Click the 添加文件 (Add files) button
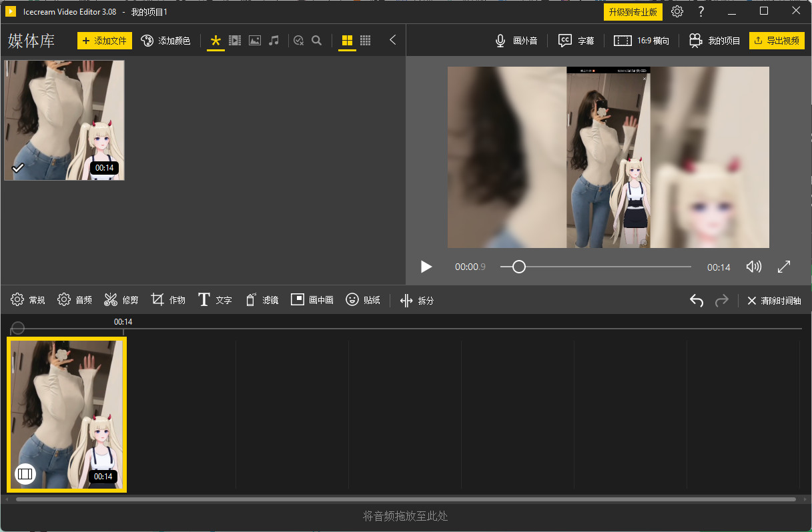 105,41
